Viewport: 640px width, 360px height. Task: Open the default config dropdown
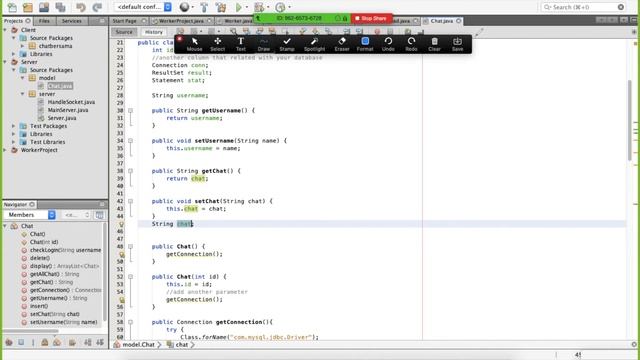143,7
